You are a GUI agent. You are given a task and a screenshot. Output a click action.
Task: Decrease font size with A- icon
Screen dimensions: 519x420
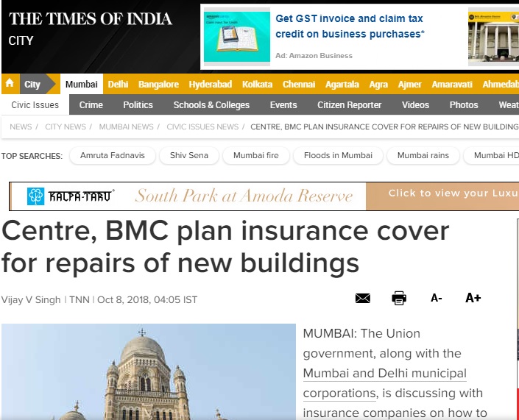coord(437,299)
